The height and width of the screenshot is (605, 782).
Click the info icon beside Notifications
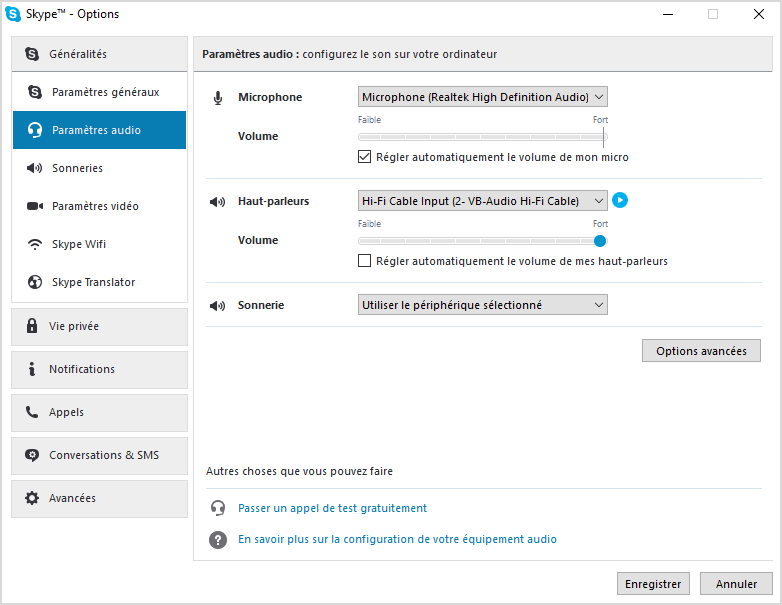pyautogui.click(x=32, y=369)
